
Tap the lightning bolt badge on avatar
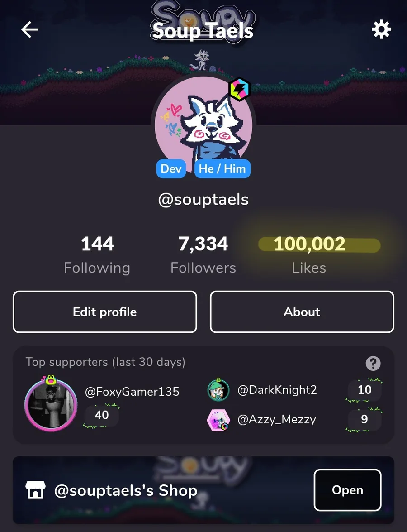pos(239,89)
